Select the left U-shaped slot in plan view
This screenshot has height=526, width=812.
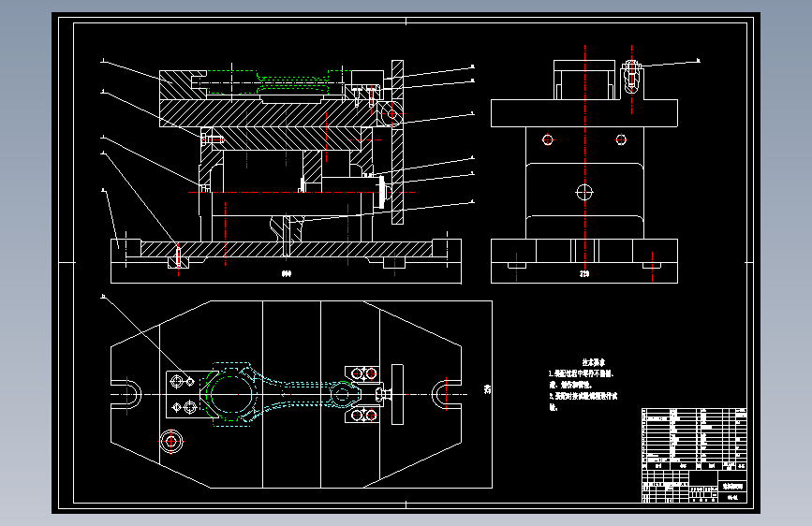point(125,395)
